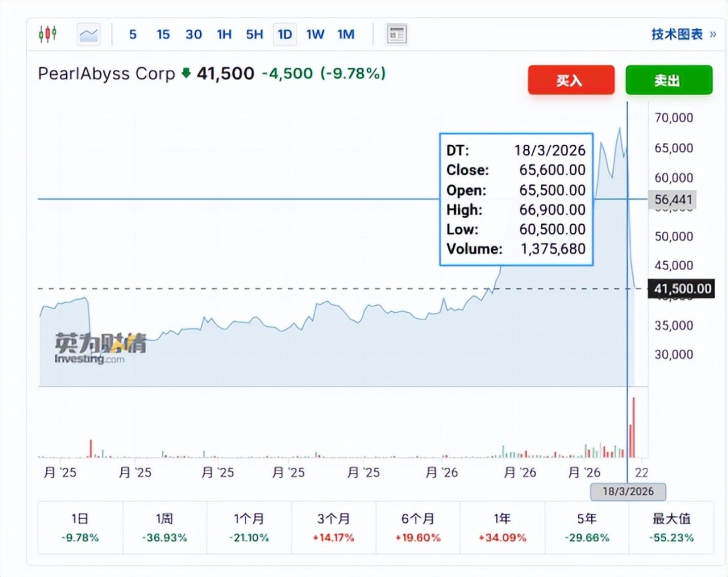The height and width of the screenshot is (577, 728).
Task: Select the 3个月 performance range
Action: pos(333,527)
